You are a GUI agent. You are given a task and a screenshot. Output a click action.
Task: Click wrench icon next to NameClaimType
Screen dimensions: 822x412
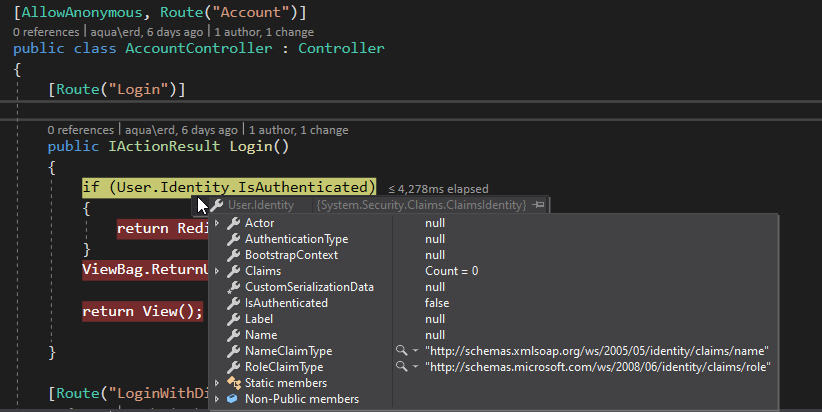coord(234,351)
